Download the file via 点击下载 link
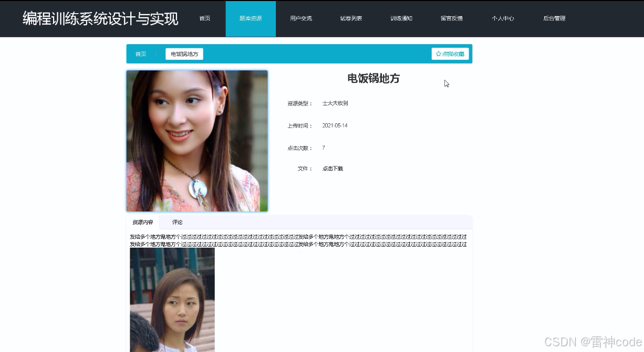This screenshot has width=644, height=352. point(332,168)
